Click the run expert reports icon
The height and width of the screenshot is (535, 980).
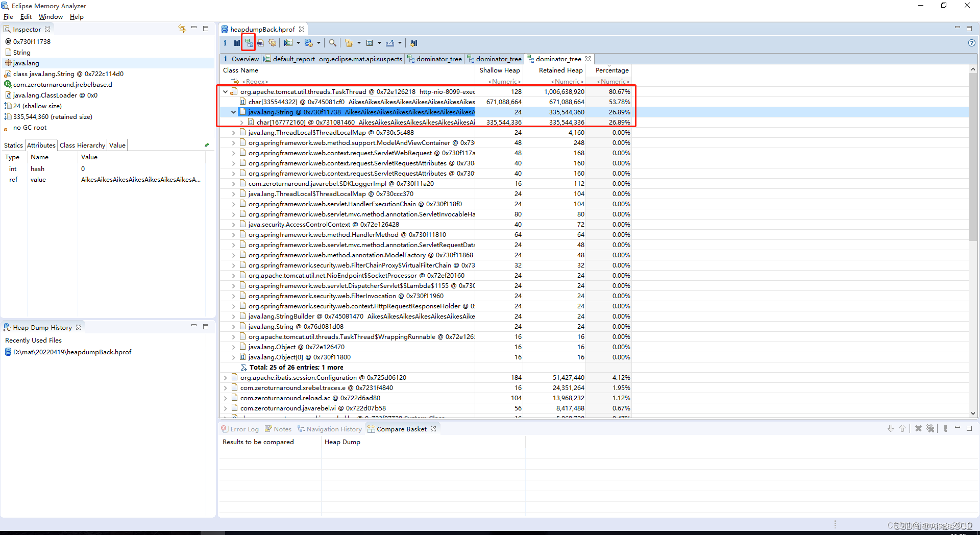tap(288, 43)
